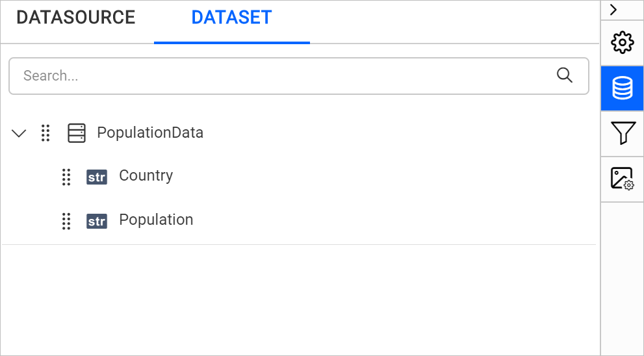Select the Country field
The image size is (644, 356).
click(146, 176)
